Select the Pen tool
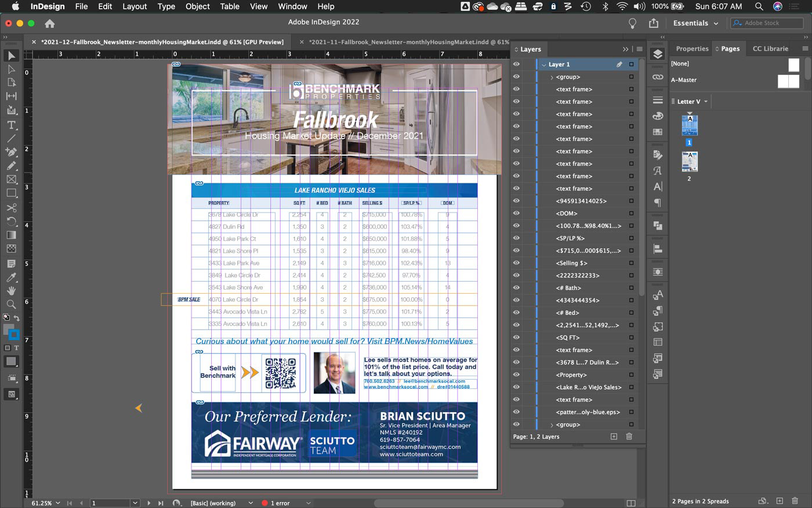 12,152
